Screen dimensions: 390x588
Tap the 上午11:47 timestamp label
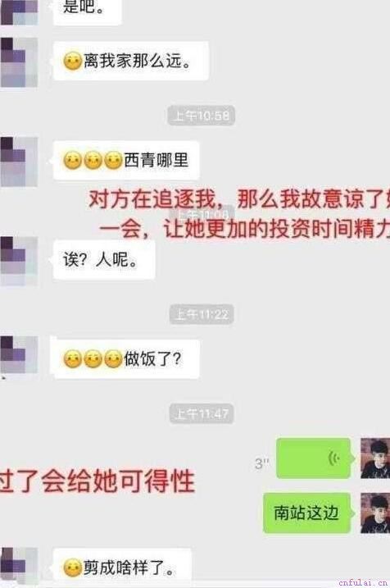point(202,413)
